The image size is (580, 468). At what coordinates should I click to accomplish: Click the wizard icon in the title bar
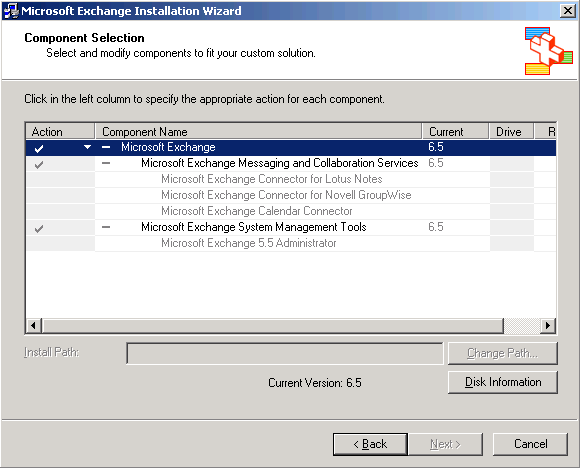11,11
